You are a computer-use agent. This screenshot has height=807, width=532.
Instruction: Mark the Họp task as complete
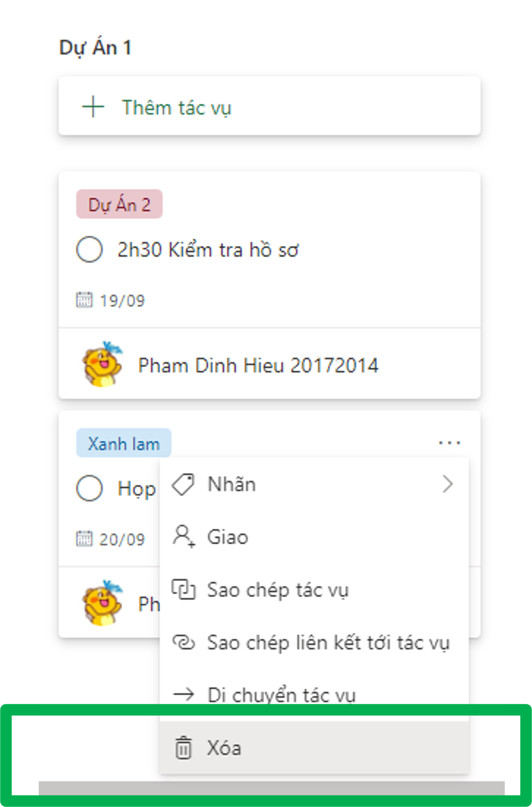tap(89, 488)
